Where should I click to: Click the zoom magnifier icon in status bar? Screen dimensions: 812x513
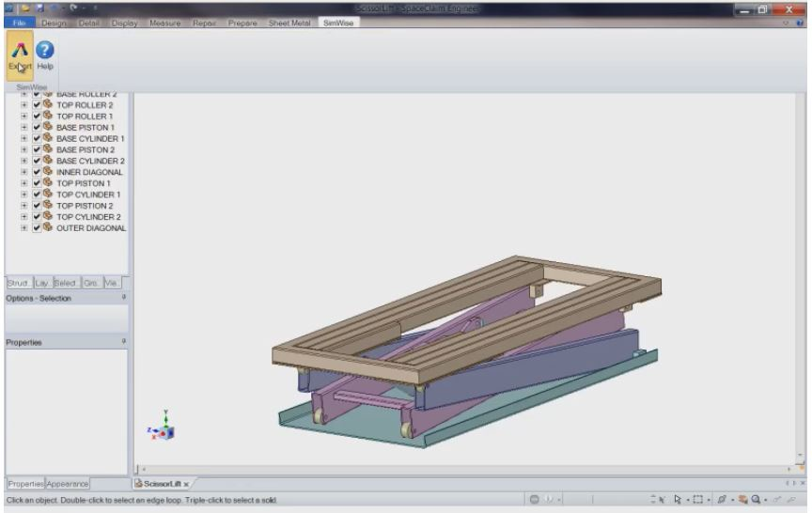(x=755, y=499)
